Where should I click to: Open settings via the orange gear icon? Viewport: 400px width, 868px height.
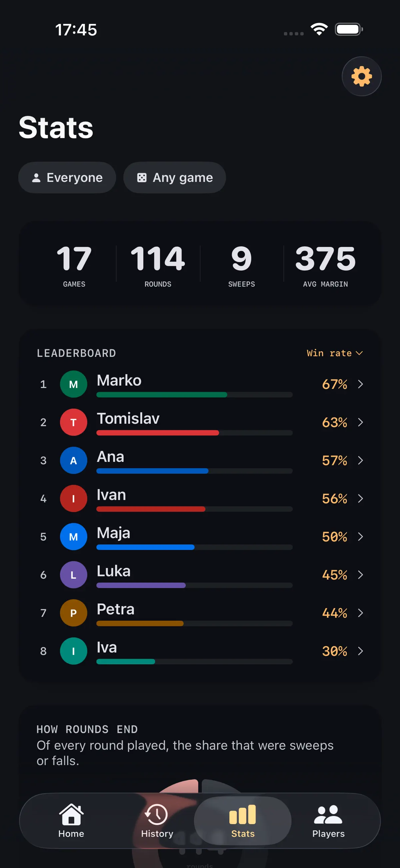[362, 77]
